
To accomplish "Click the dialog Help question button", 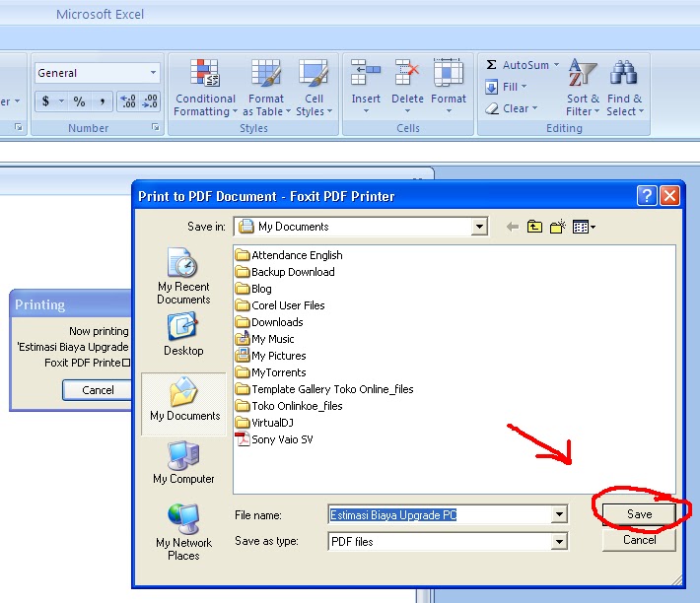I will point(647,195).
